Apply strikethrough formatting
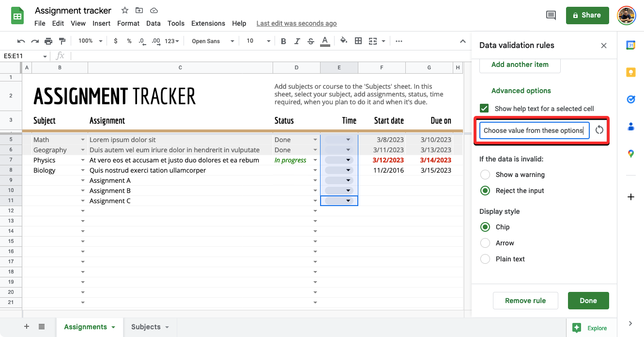 pyautogui.click(x=310, y=41)
